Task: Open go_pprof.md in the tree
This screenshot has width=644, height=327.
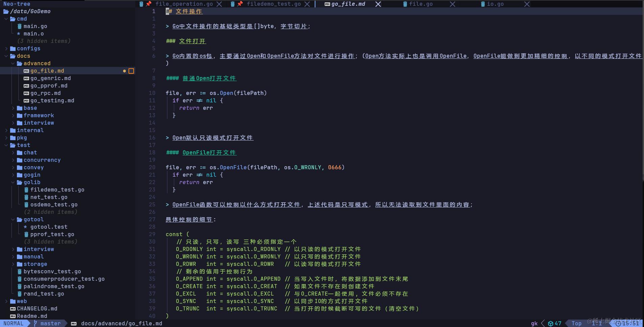Action: click(49, 86)
